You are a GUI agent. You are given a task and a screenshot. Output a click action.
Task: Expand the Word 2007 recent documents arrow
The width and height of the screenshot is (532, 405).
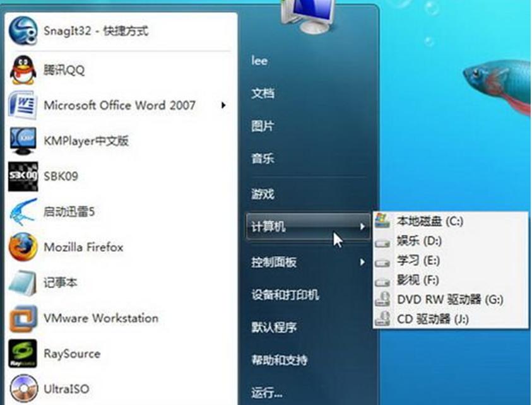[223, 105]
